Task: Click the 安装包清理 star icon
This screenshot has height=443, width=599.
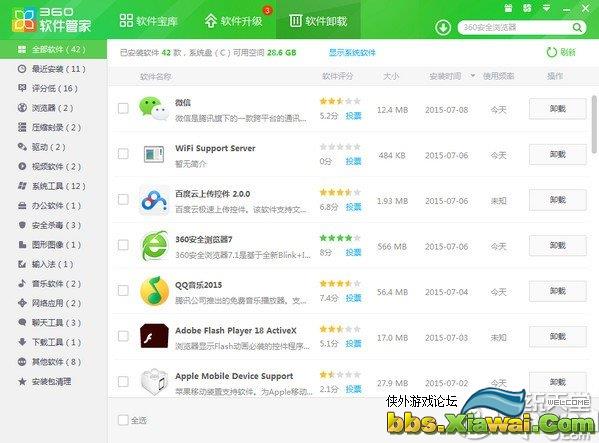Action: pos(22,381)
